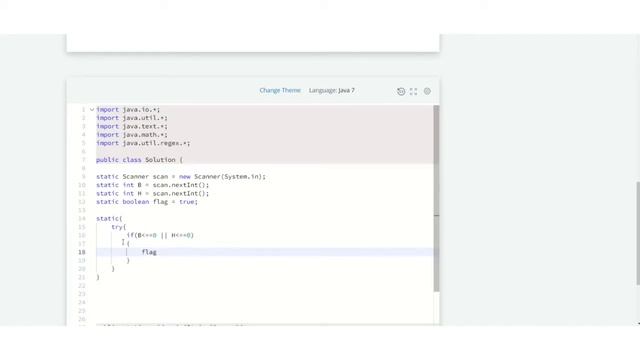The width and height of the screenshot is (640, 360).
Task: Click 'static boolean flag = true;' line
Action: (147, 202)
